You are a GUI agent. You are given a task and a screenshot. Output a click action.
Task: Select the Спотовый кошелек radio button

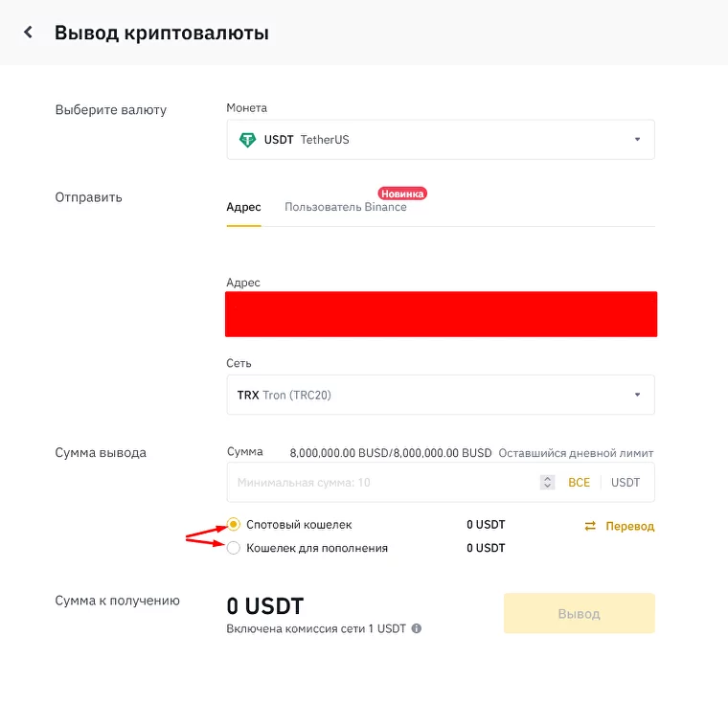[233, 525]
